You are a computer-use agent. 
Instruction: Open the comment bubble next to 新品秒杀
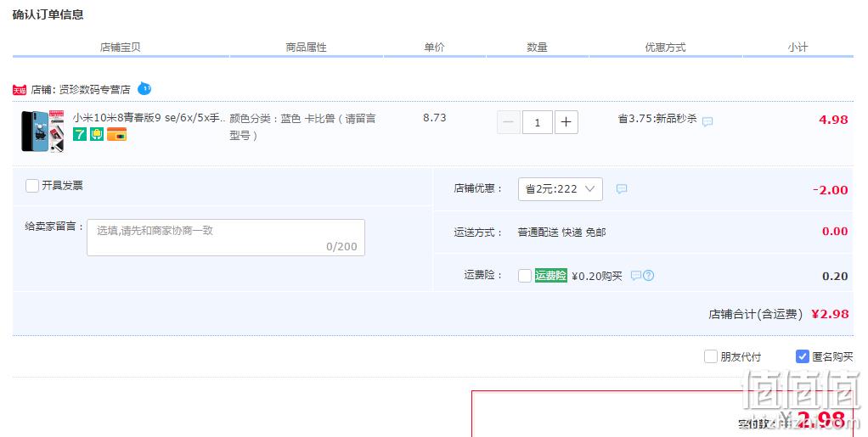[x=707, y=121]
